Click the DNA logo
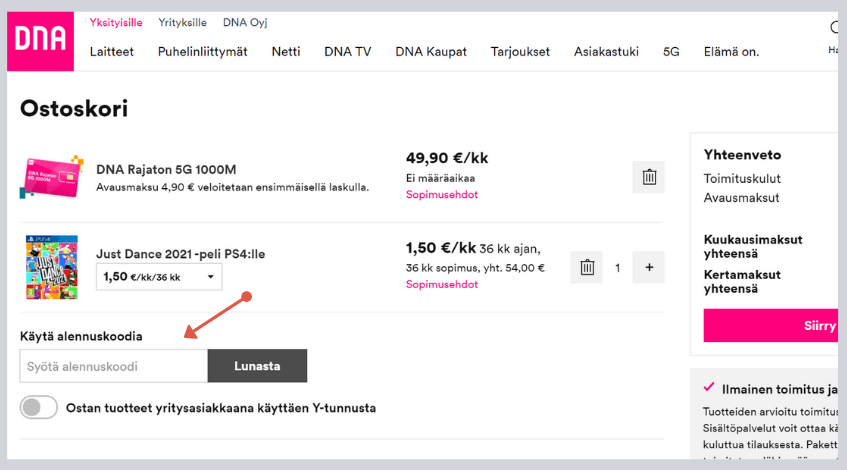Screen dimensions: 847x470 [41, 41]
